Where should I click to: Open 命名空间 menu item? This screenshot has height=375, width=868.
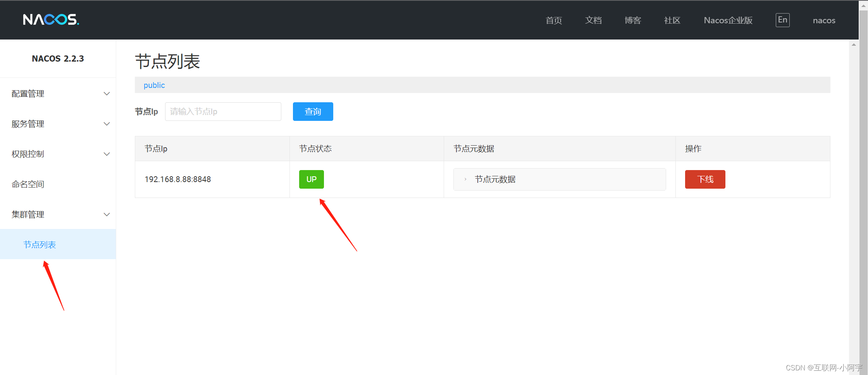[x=58, y=184]
